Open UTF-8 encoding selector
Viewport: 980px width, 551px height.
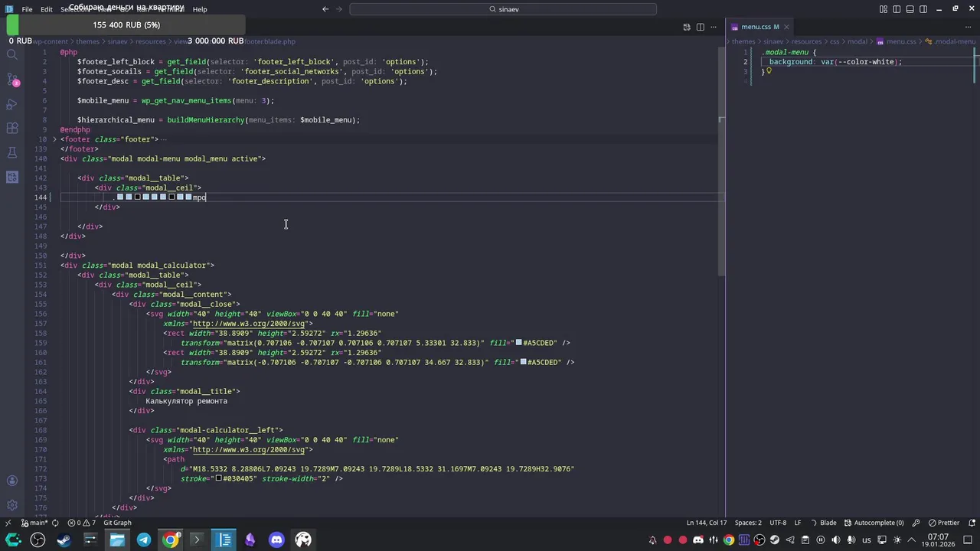777,523
